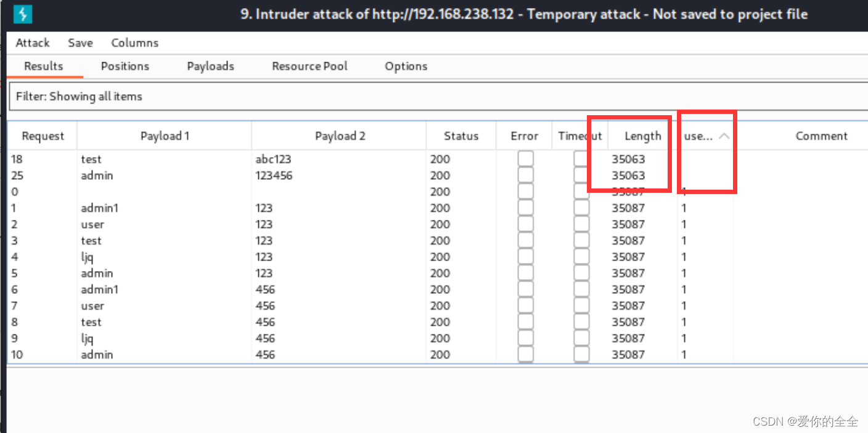Switch to the Payloads tab
The width and height of the screenshot is (868, 433).
tap(211, 66)
